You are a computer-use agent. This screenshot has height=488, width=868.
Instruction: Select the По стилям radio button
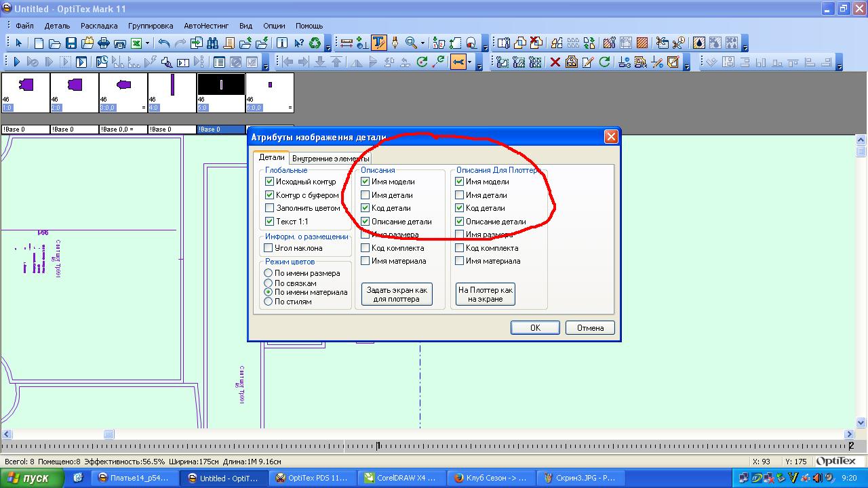(x=269, y=302)
